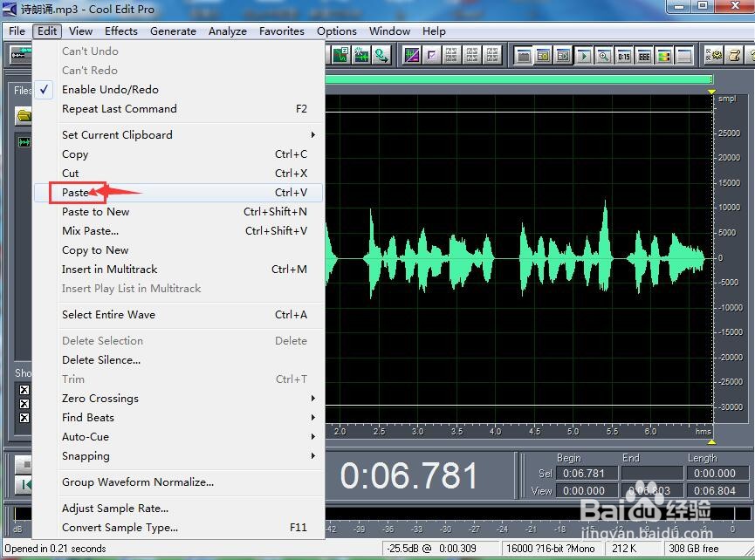Open Group Waveform Normalize...
The height and width of the screenshot is (560, 755).
[178, 482]
